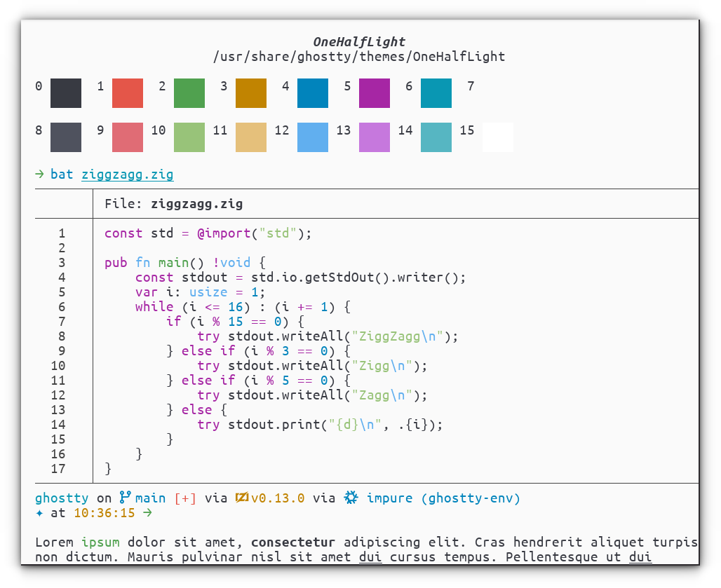Screen dimensions: 721x588
Task: Click the OneHalfLight theme title
Action: point(360,41)
